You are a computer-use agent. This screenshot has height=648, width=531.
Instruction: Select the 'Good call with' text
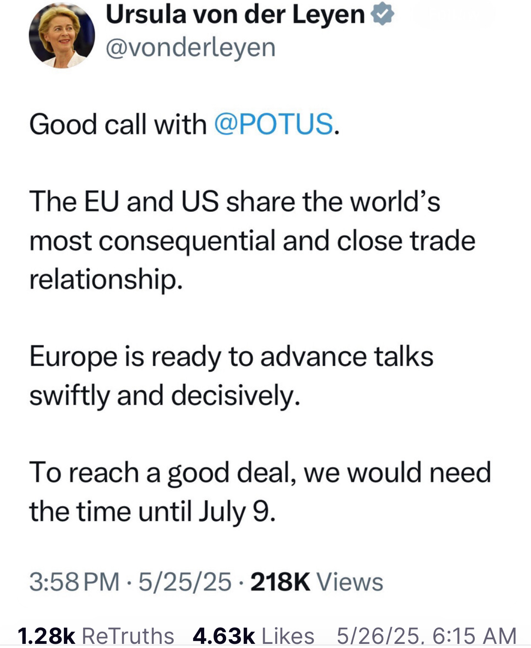pos(118,124)
